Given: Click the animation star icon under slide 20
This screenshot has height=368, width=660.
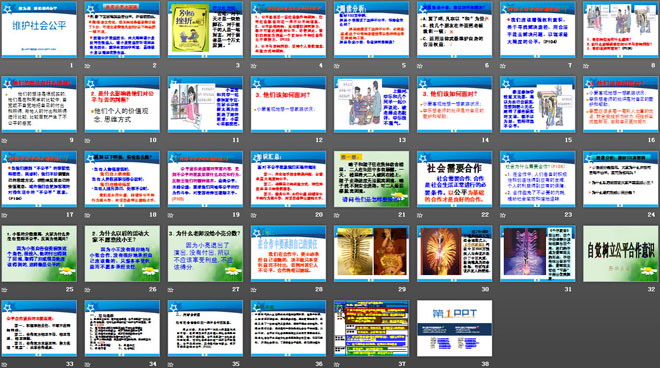Looking at the screenshot, I should tap(254, 215).
